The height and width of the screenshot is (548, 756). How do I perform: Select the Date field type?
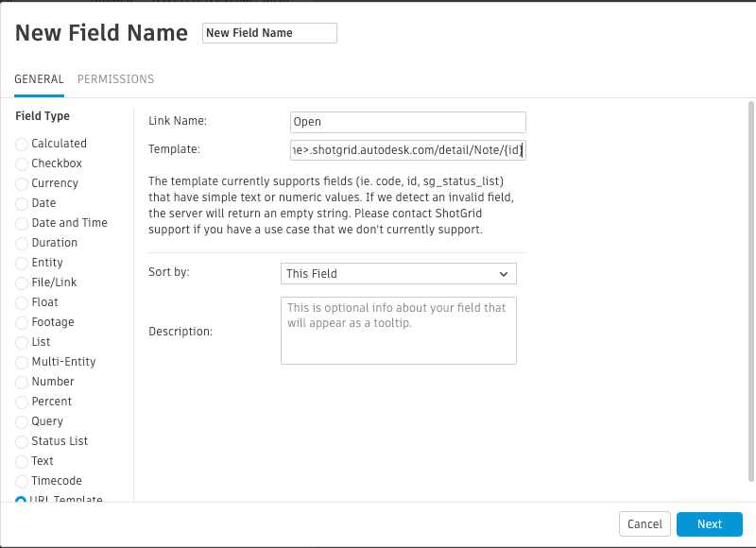tap(20, 203)
